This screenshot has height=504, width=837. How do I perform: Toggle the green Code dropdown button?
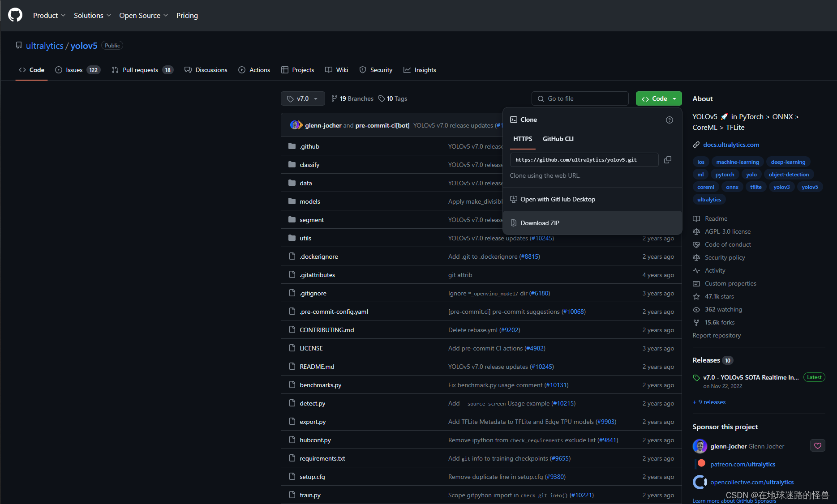click(x=659, y=98)
